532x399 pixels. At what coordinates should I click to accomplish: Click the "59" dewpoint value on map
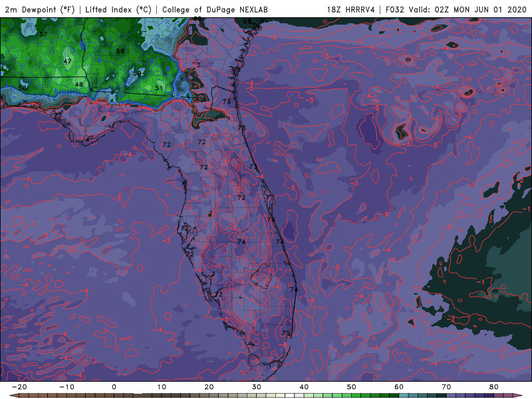[137, 73]
